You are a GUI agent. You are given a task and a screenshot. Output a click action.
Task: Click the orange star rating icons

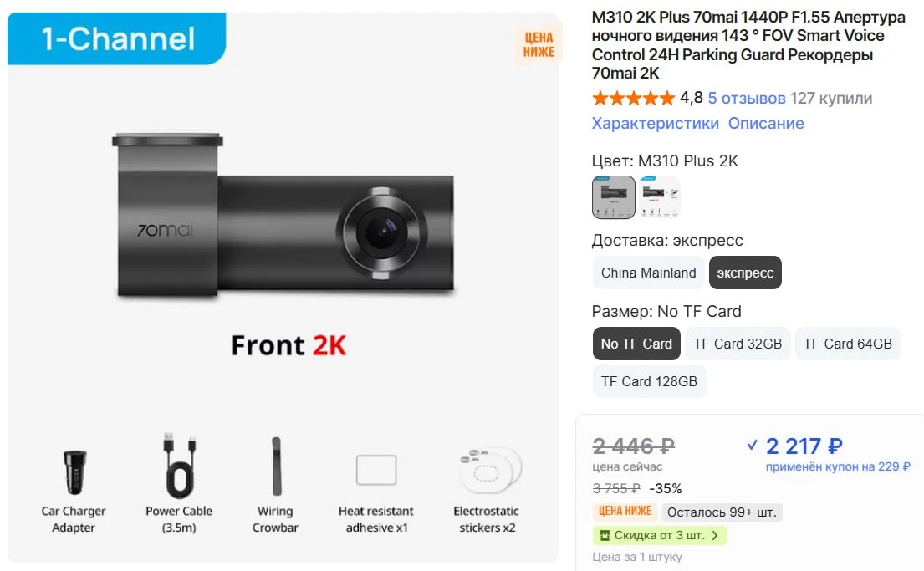634,98
